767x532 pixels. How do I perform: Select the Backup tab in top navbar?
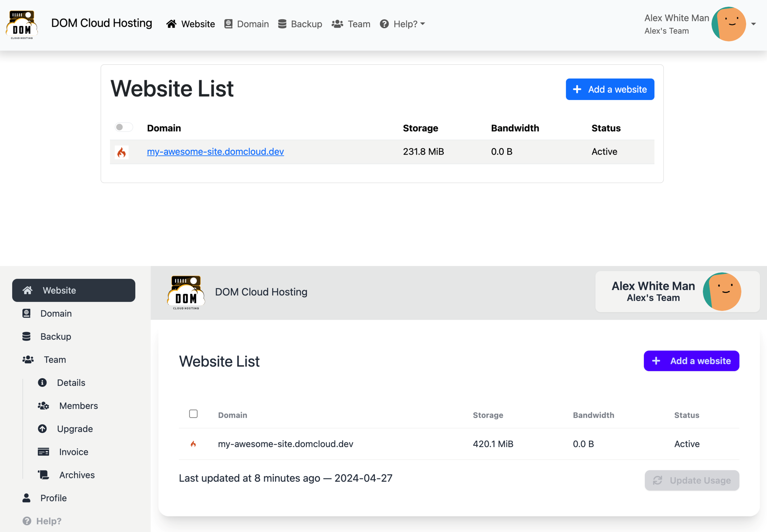[300, 24]
